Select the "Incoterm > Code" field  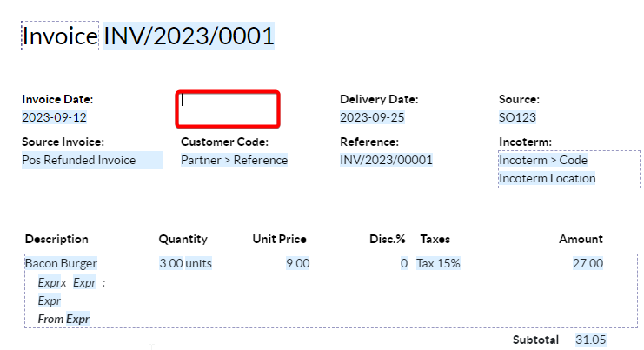(543, 160)
